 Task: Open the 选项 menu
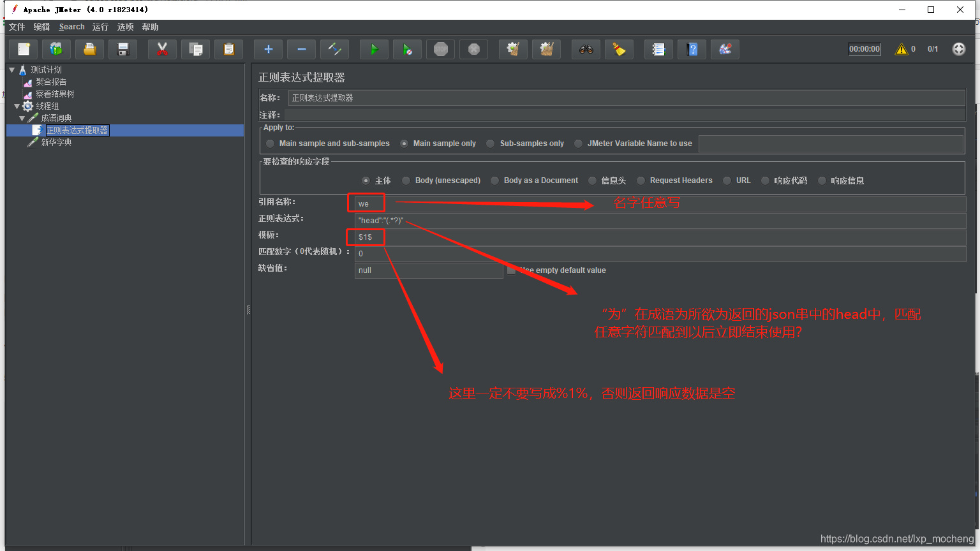point(125,27)
